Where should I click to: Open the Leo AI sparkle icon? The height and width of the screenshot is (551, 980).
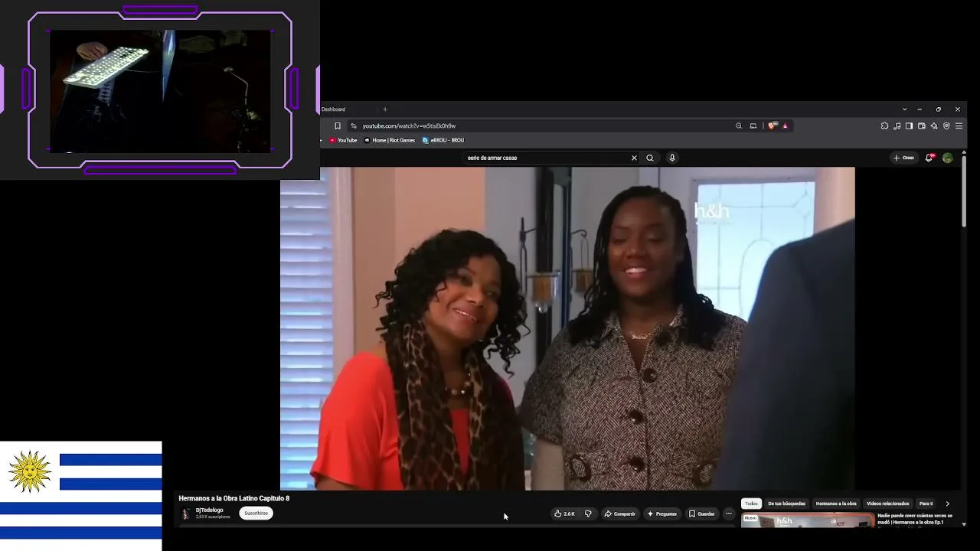[934, 126]
